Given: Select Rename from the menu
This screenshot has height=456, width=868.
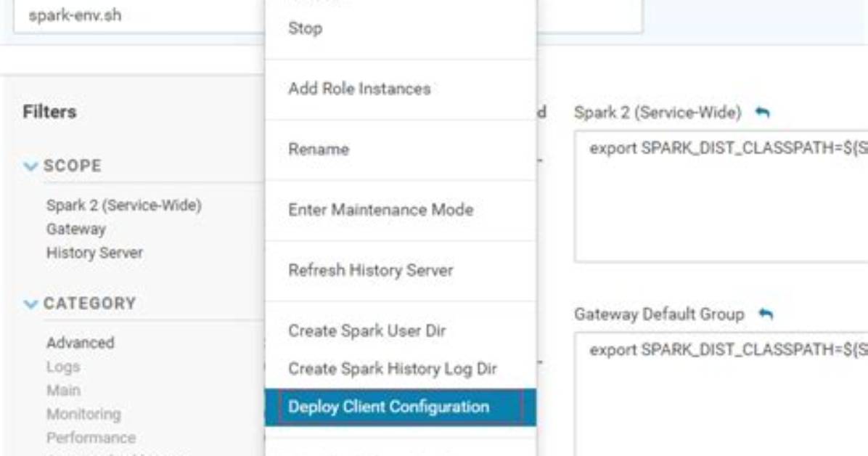Looking at the screenshot, I should click(x=400, y=149).
